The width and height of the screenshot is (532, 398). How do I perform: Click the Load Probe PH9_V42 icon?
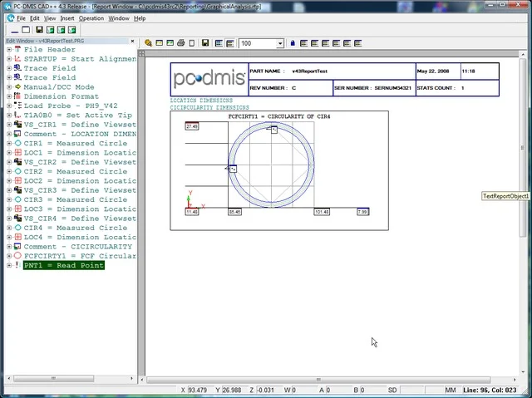pos(17,106)
